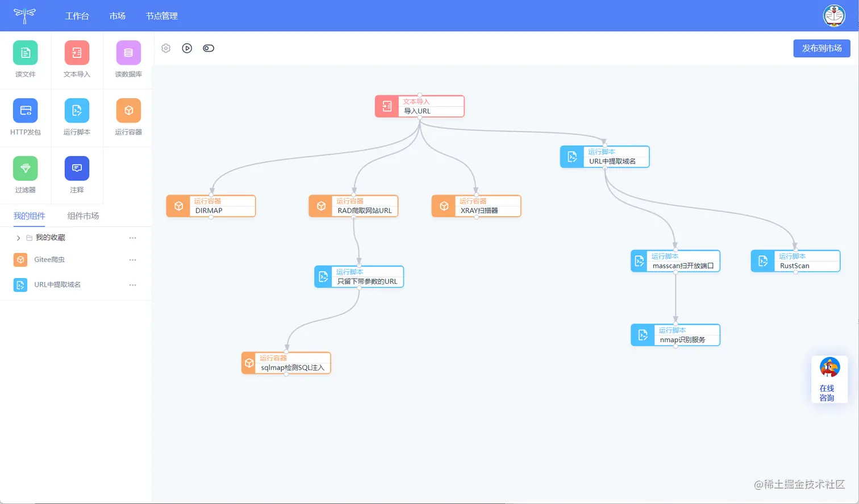Click the XRAY扫描器 label text
The height and width of the screenshot is (504, 859).
point(479,211)
